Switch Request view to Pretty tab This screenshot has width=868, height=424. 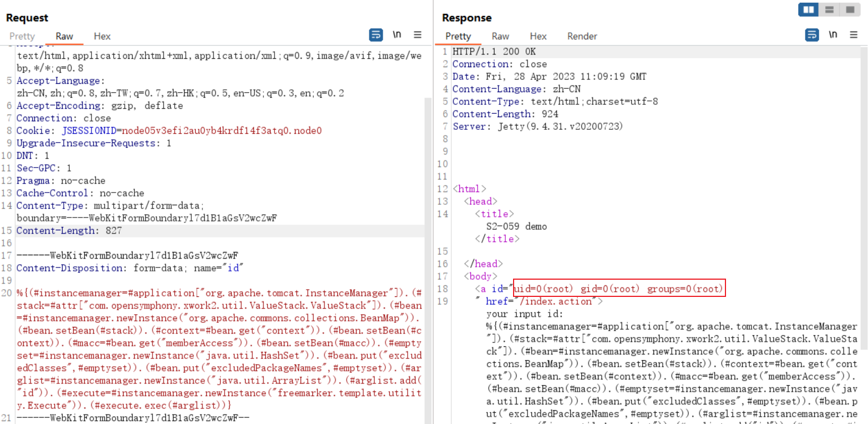[22, 36]
